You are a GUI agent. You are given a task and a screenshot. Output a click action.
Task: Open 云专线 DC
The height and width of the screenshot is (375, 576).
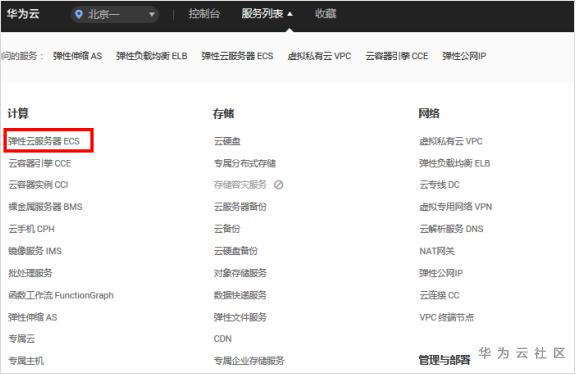tap(439, 185)
